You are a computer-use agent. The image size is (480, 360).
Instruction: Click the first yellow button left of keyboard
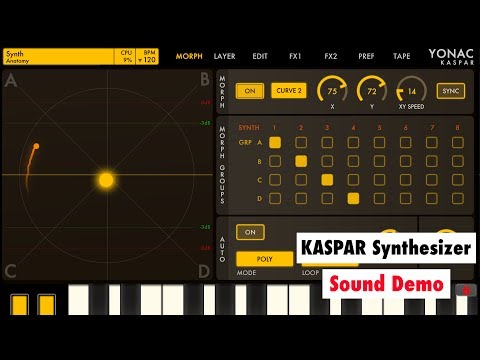tap(19, 304)
